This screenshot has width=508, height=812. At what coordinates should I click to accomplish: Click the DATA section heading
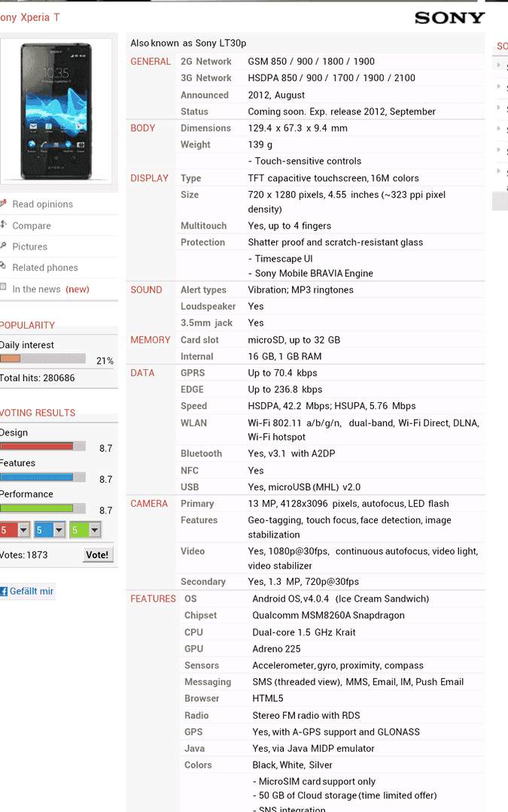[142, 373]
